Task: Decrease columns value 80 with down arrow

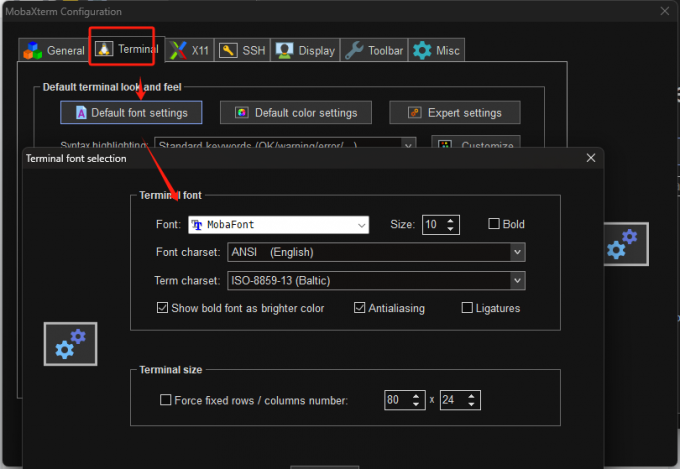Action: coord(416,404)
